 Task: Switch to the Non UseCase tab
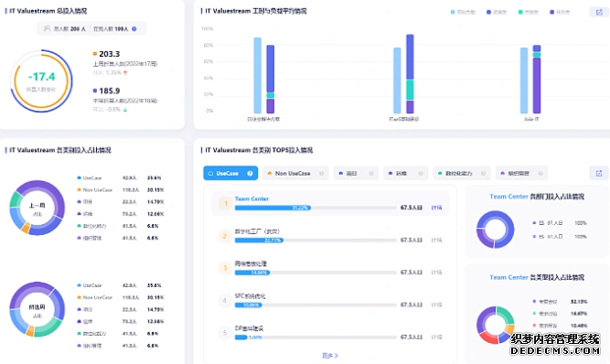coord(295,174)
